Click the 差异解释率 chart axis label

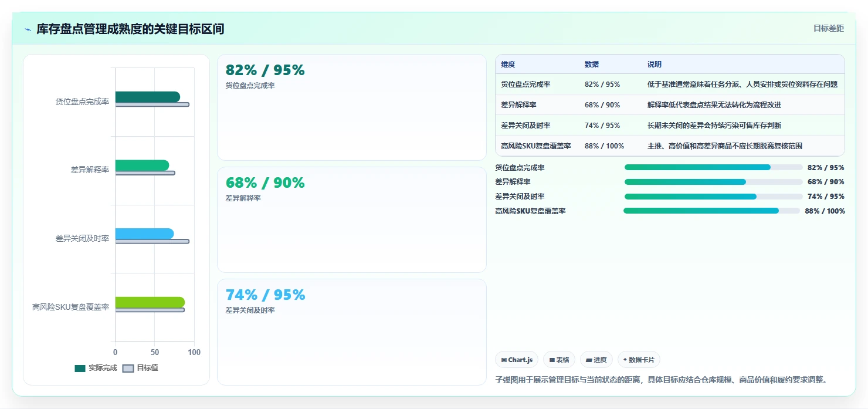[x=90, y=170]
